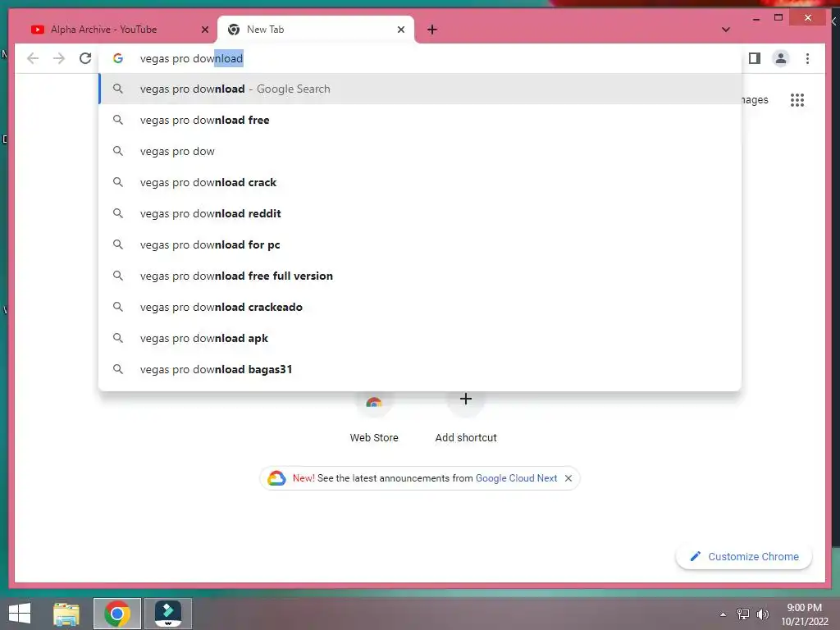
Task: Pick suggestion 'vegas pro download for pc'
Action: click(420, 244)
